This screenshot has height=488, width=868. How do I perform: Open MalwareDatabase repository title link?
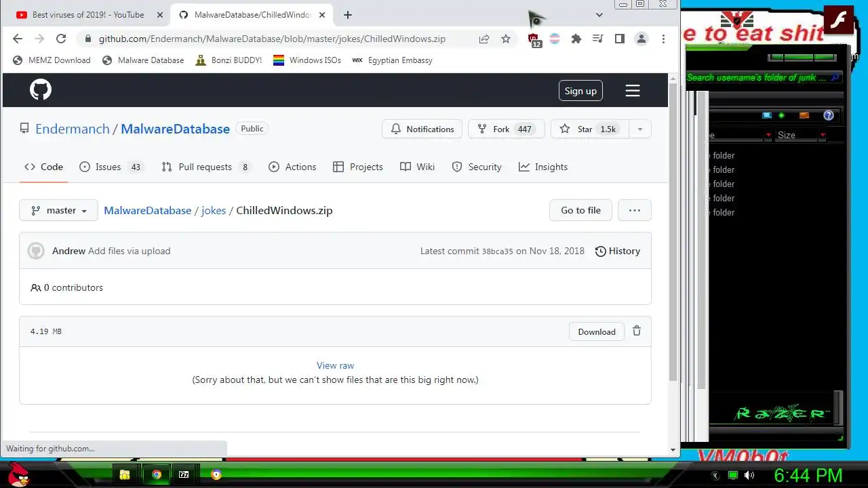pos(175,129)
